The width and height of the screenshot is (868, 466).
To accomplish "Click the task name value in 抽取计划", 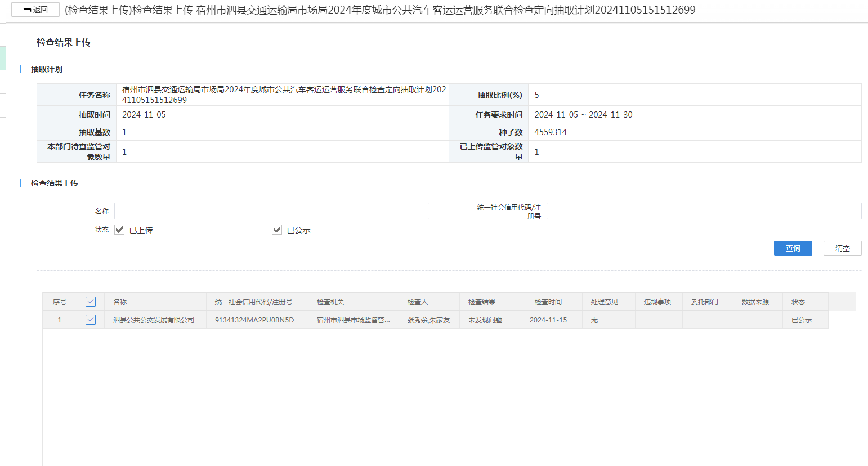I will click(x=284, y=95).
